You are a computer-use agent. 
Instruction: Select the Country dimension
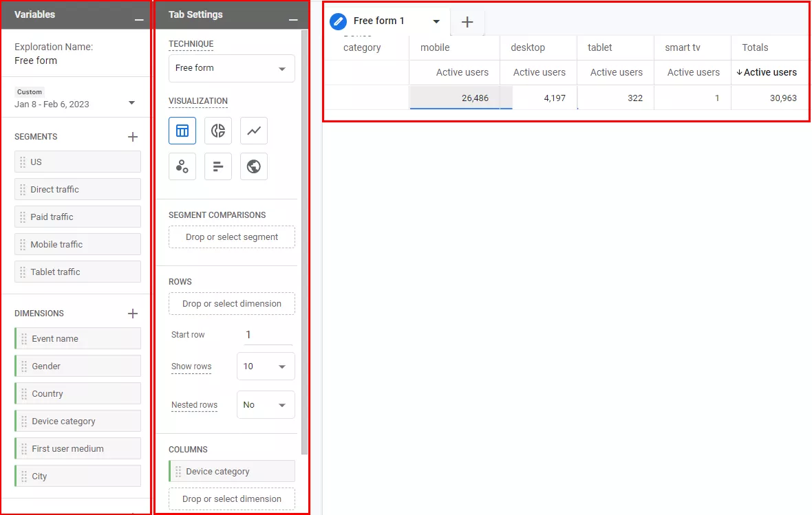pos(78,393)
